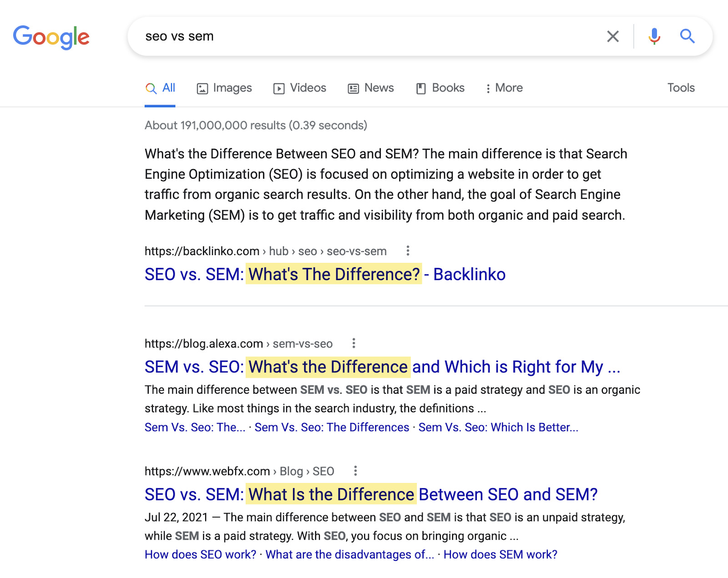Click the voice search microphone icon
This screenshot has width=728, height=578.
654,36
